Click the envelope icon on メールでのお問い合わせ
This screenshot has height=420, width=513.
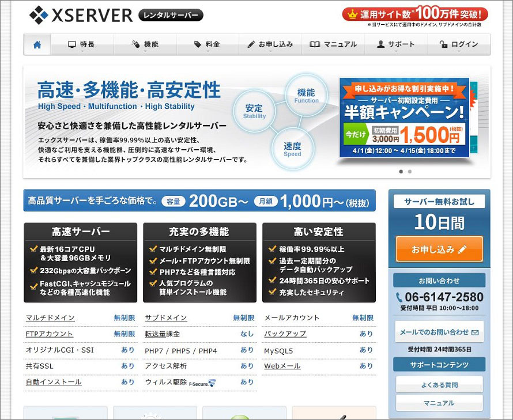click(475, 332)
